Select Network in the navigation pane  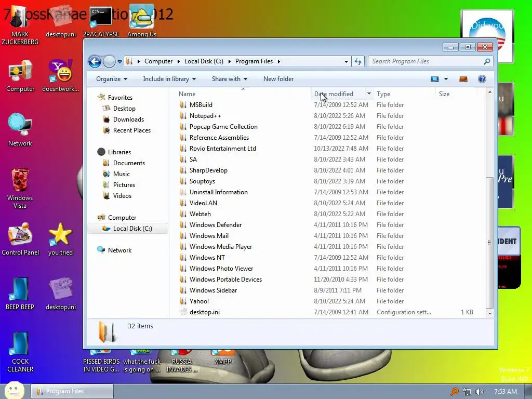click(x=119, y=250)
